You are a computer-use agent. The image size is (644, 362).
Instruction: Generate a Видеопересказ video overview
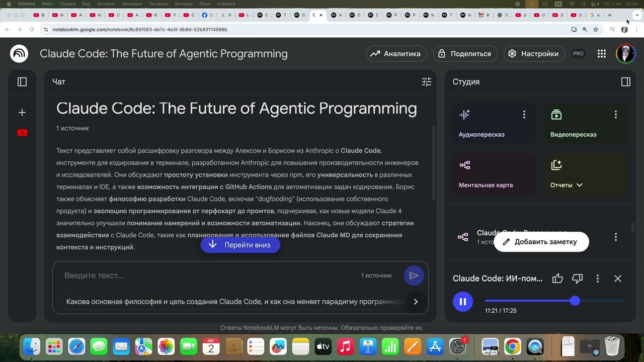pyautogui.click(x=586, y=124)
